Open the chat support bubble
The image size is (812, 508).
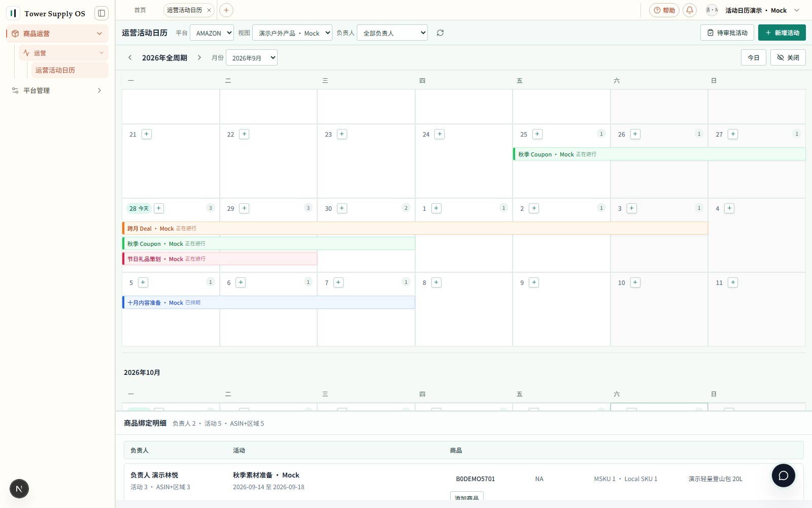click(783, 475)
